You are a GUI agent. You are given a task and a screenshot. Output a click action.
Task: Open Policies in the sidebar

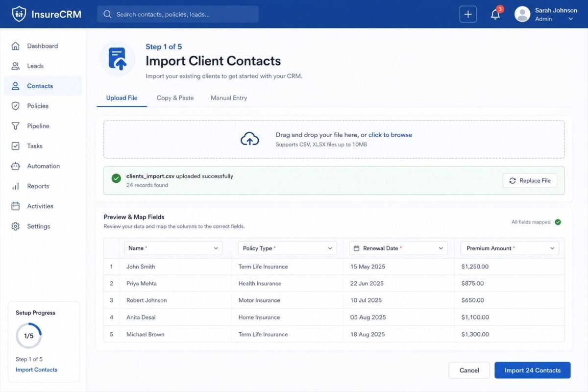click(x=43, y=106)
